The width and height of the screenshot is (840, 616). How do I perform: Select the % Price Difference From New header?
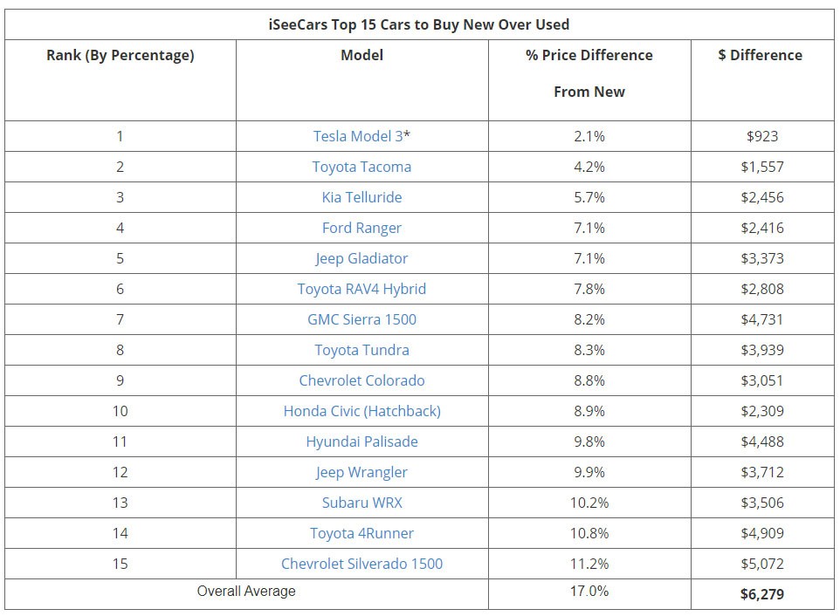point(589,73)
